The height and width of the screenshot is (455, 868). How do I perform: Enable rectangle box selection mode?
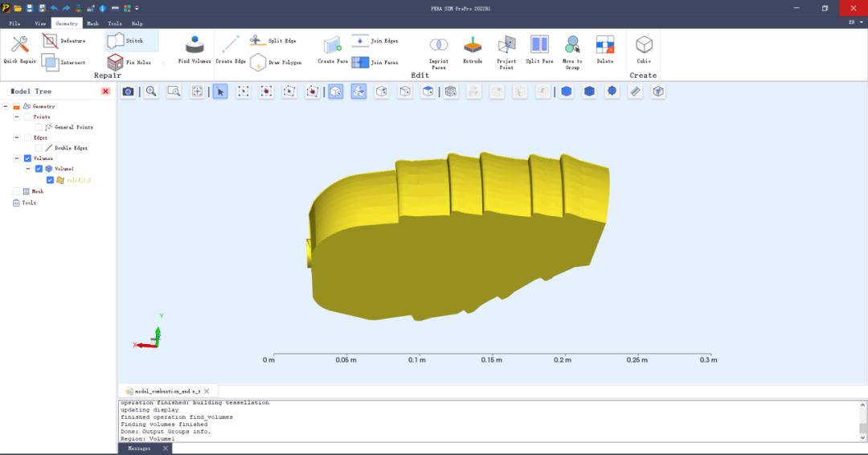[x=243, y=92]
